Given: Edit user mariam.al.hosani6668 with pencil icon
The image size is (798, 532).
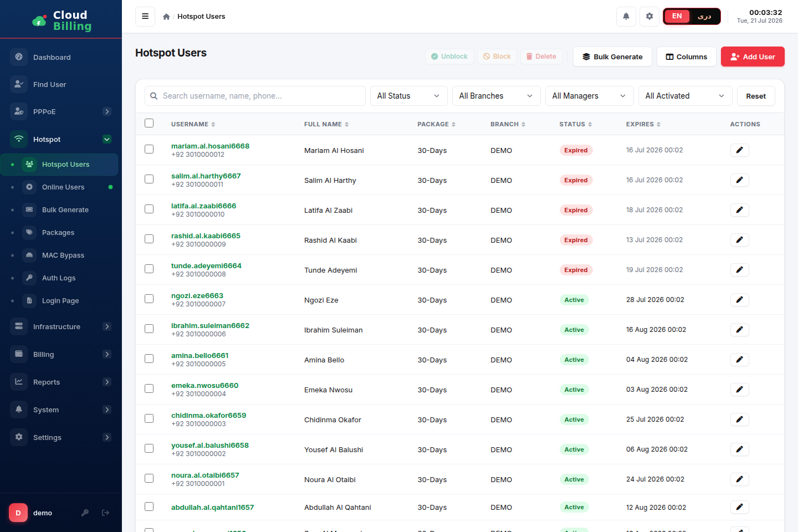Looking at the screenshot, I should [739, 150].
